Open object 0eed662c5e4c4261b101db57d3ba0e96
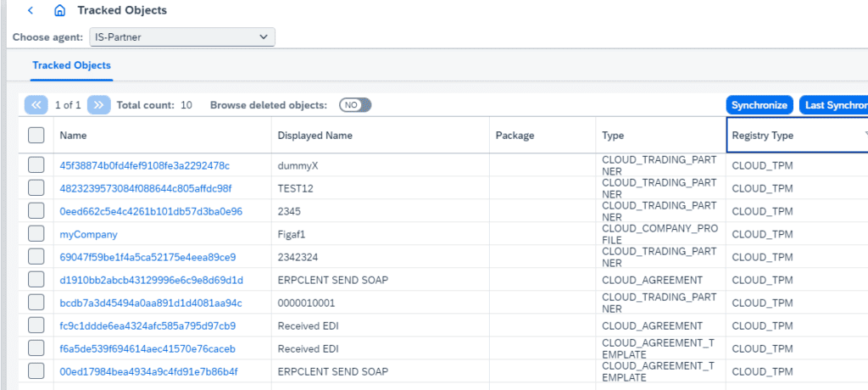Image resolution: width=868 pixels, height=390 pixels. (x=151, y=211)
